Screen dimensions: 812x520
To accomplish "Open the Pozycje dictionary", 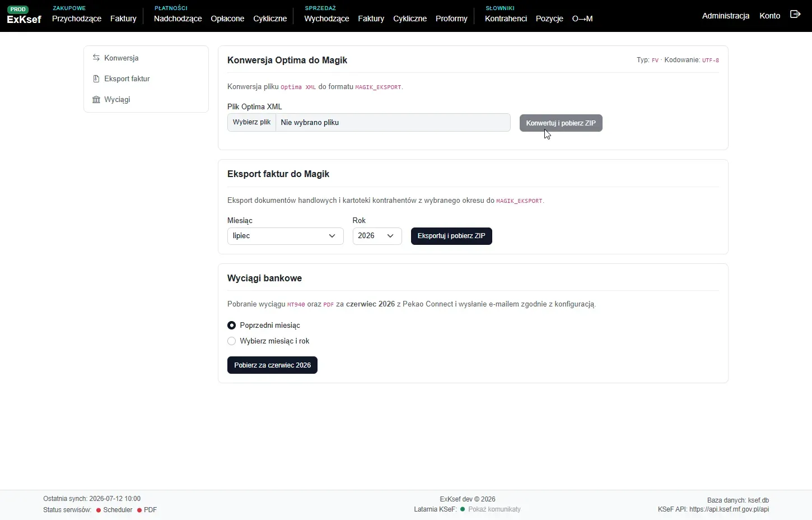I will (x=549, y=18).
